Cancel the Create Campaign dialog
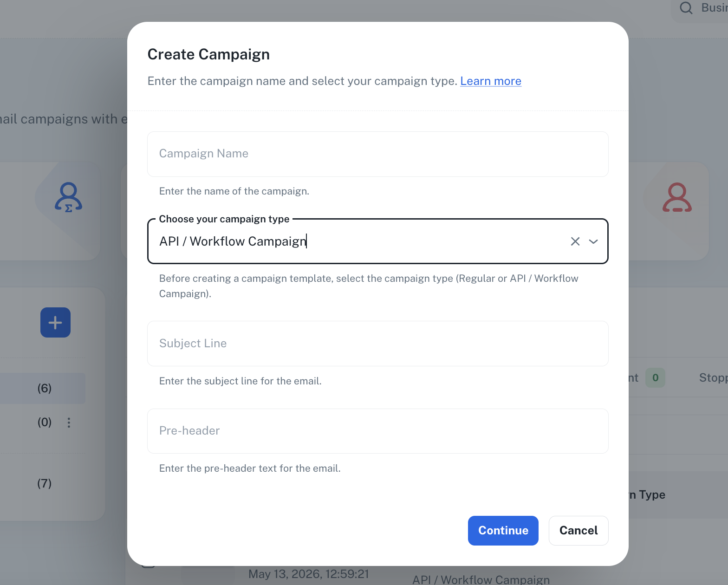Screen dimensions: 728x585 [x=578, y=531]
